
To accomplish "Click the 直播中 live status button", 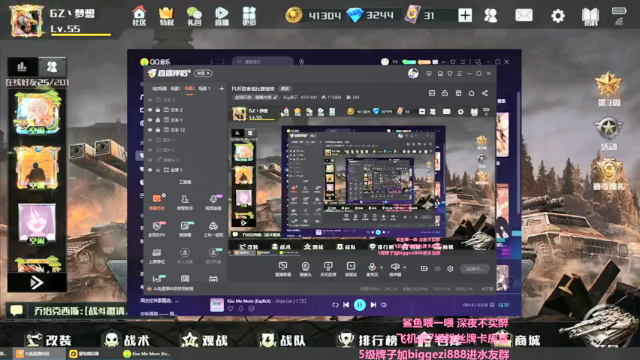I will point(474,269).
